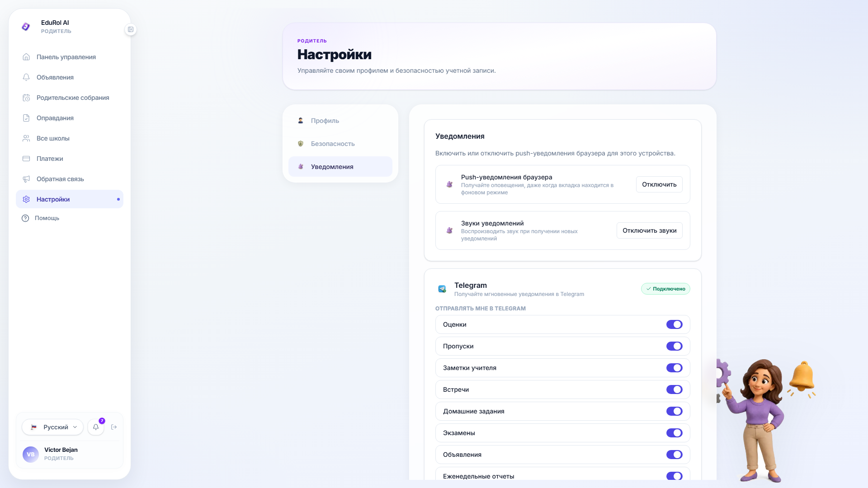The image size is (868, 488).
Task: Collapse the sidebar with the panel icon
Action: [131, 29]
